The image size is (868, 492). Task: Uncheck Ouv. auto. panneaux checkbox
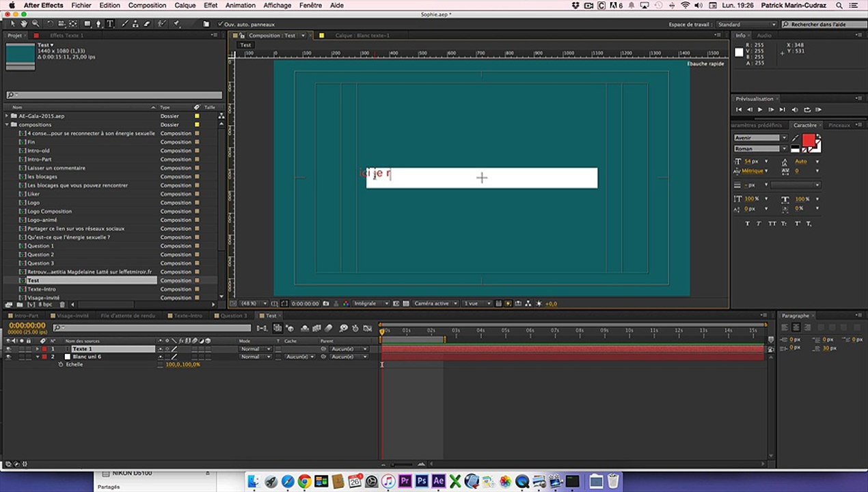click(220, 24)
